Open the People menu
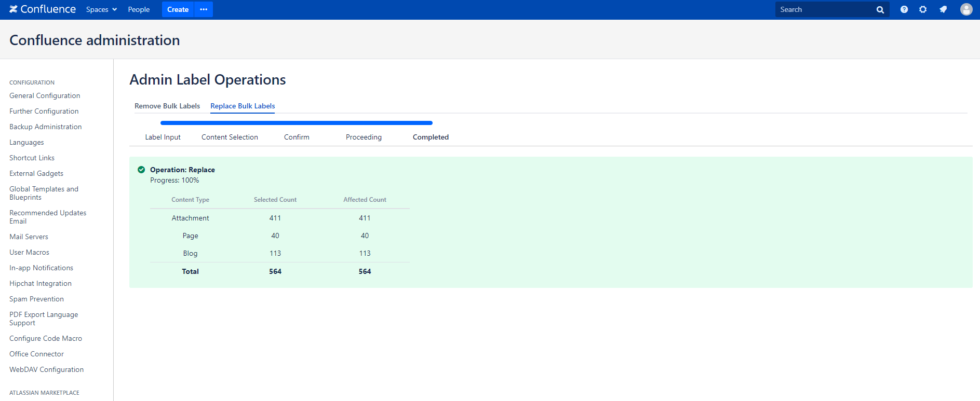980x401 pixels. [139, 9]
